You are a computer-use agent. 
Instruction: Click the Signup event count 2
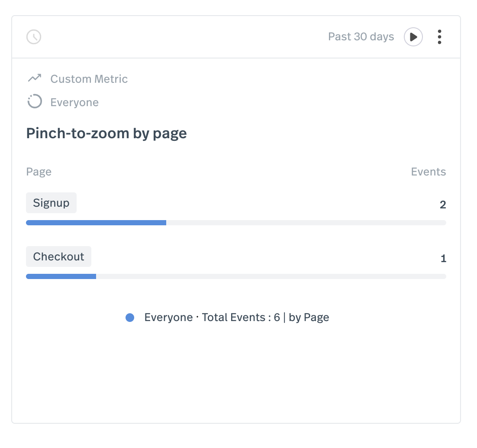[x=442, y=205]
